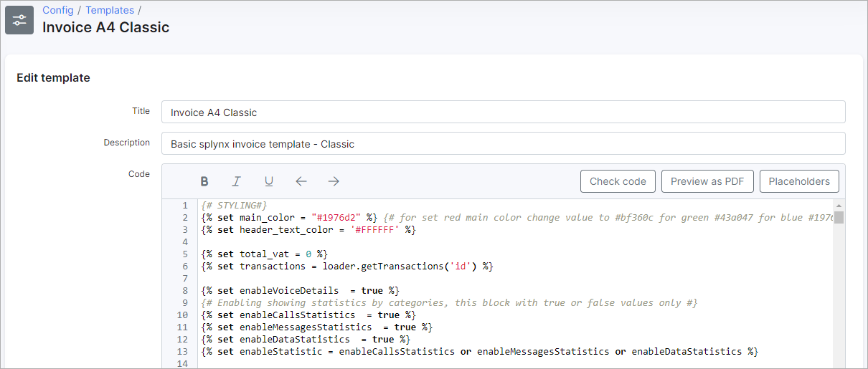The image size is (868, 369).
Task: Show the Placeholders list
Action: pyautogui.click(x=798, y=181)
